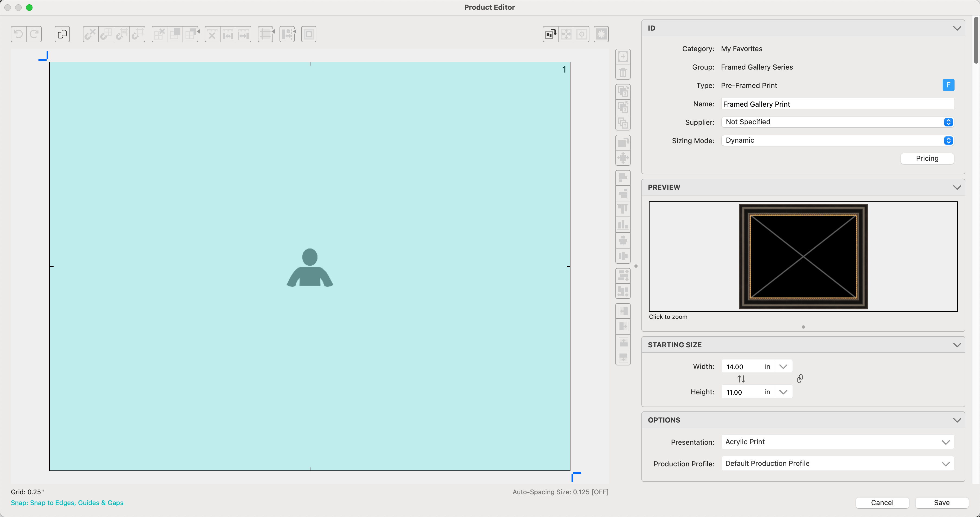Click the redo arrow icon

[34, 34]
